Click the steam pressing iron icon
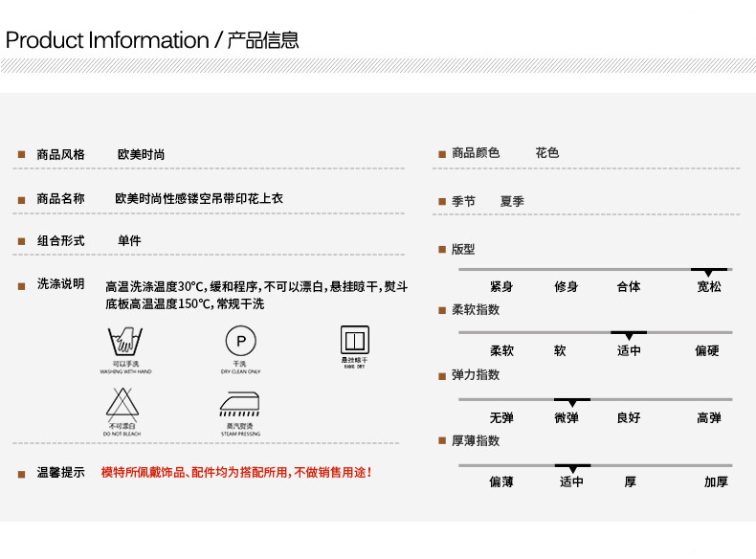 tap(239, 404)
